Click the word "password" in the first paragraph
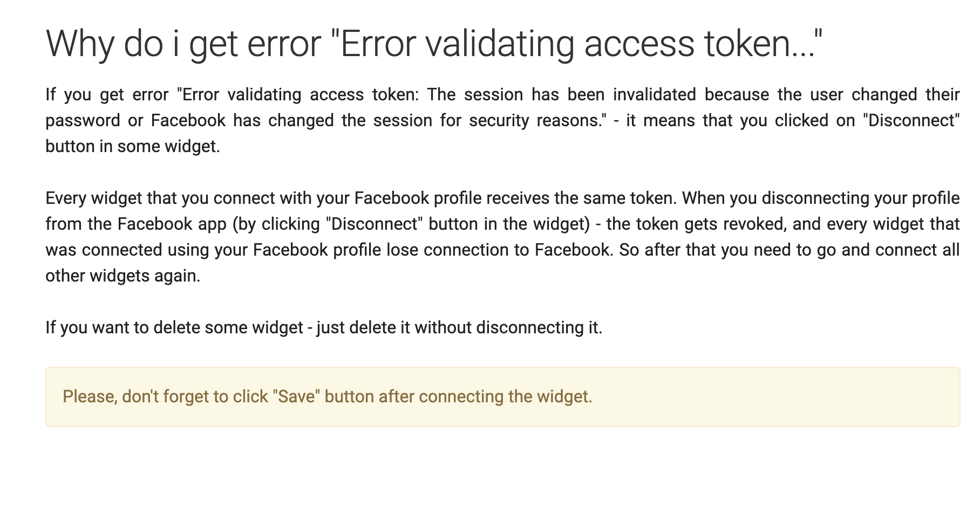 coord(83,121)
